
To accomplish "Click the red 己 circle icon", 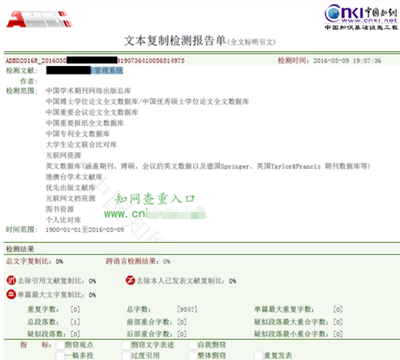I will pos(130,281).
